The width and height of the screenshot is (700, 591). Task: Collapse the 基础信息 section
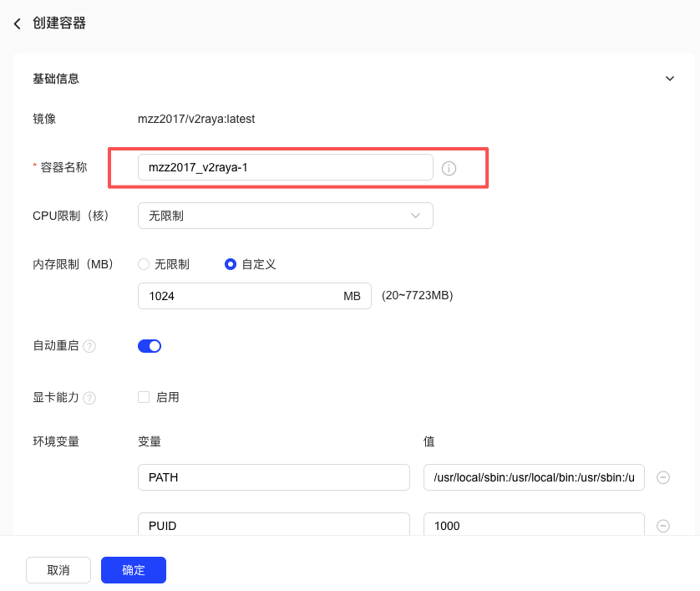(669, 79)
